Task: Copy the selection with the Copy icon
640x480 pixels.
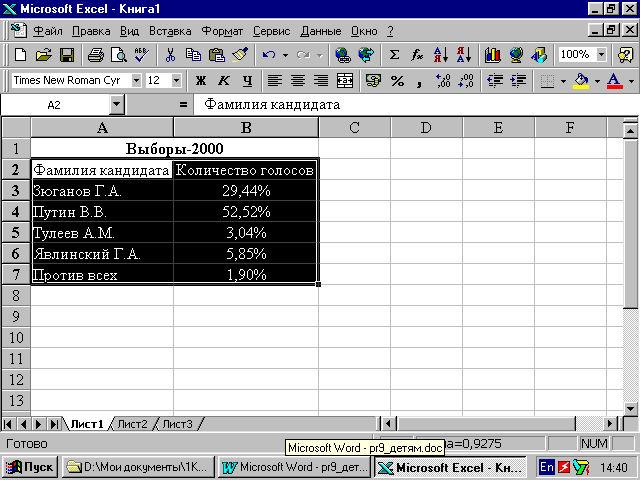Action: [193, 54]
